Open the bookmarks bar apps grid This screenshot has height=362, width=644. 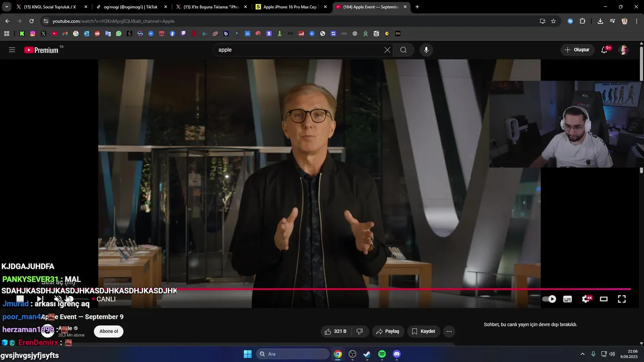pyautogui.click(x=7, y=34)
